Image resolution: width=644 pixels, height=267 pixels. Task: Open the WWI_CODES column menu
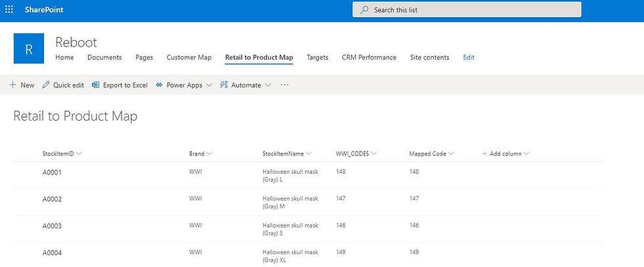[x=374, y=154]
